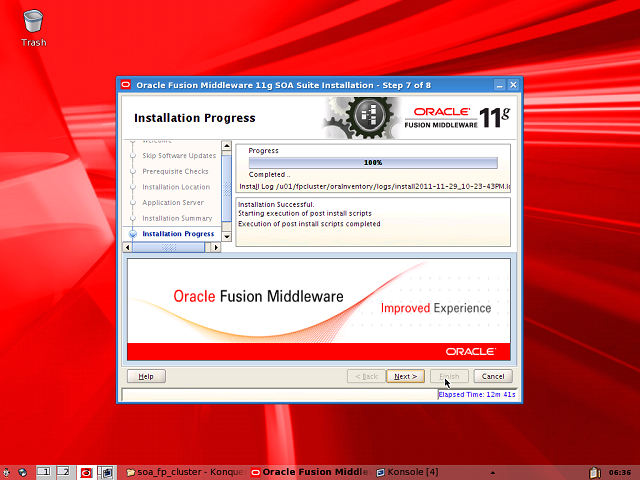Click the start menu icon in taskbar

point(6,473)
